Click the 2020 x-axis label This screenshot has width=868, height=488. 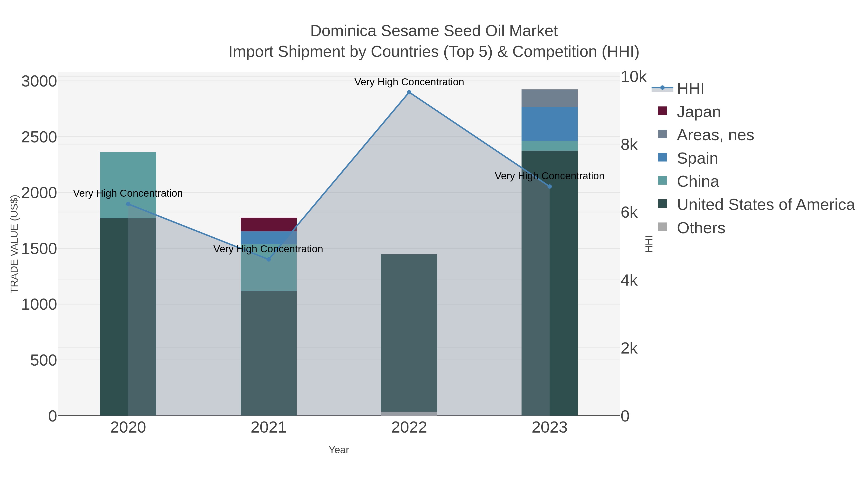click(x=128, y=428)
